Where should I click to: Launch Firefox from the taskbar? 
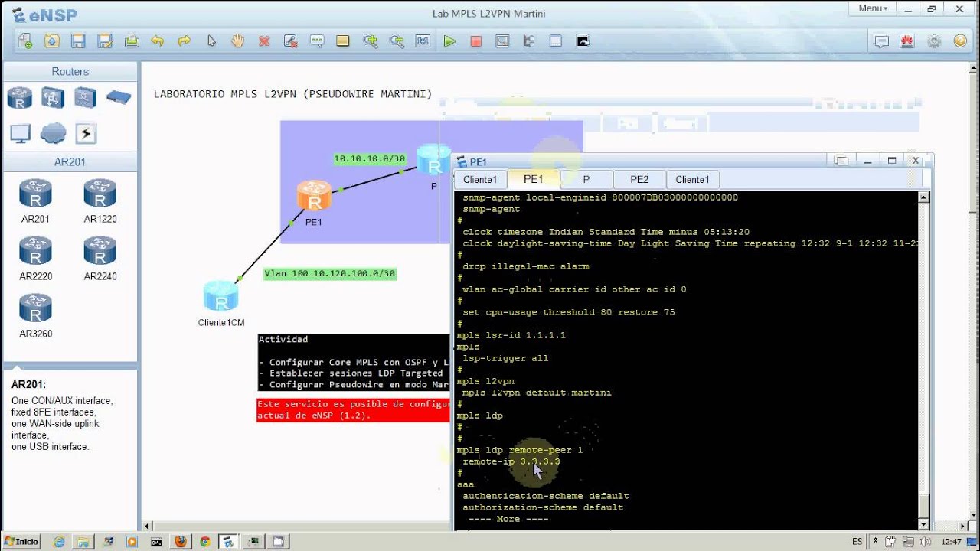[x=181, y=541]
